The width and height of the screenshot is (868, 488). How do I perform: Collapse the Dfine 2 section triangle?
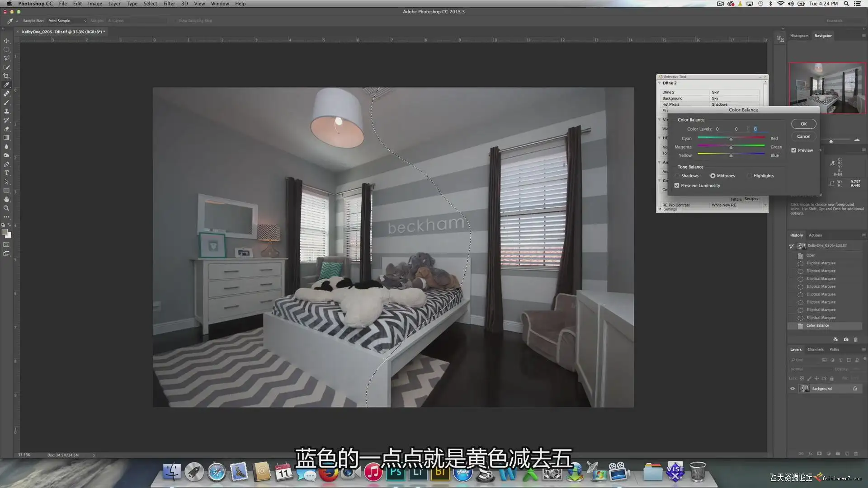tap(660, 83)
